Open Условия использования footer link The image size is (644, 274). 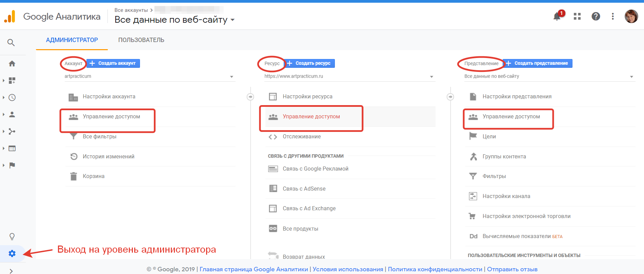[x=348, y=269]
